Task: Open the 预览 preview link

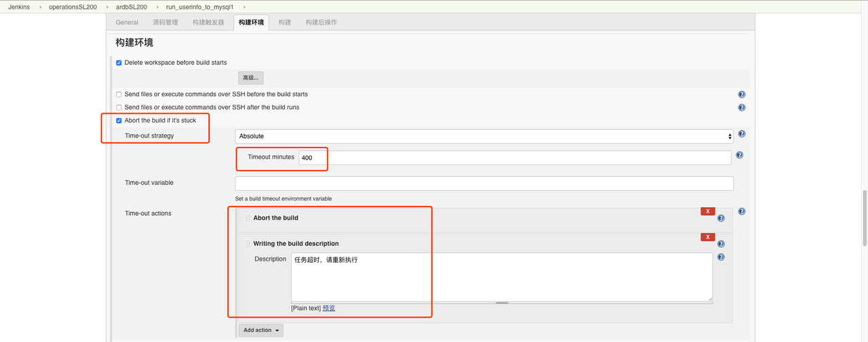Action: coord(329,308)
